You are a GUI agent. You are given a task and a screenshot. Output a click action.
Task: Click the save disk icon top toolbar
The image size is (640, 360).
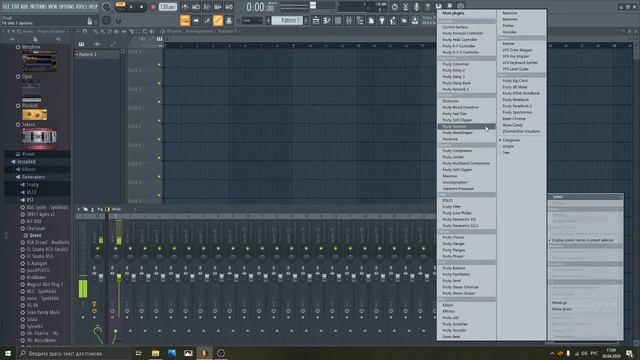(438, 7)
